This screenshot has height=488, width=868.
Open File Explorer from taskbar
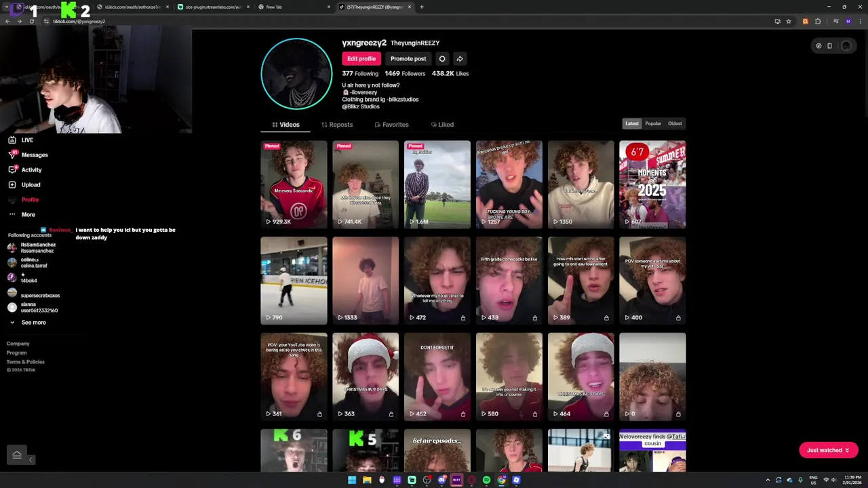(x=367, y=480)
